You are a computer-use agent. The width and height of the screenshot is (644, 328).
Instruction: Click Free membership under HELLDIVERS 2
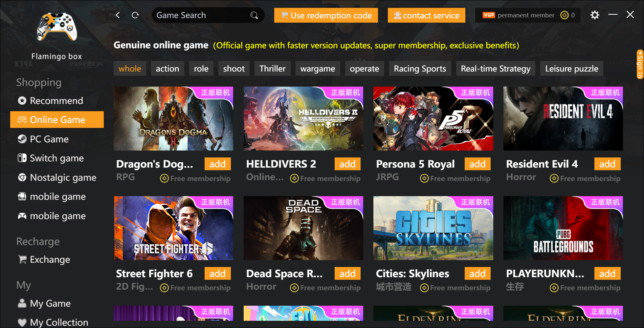click(x=325, y=178)
